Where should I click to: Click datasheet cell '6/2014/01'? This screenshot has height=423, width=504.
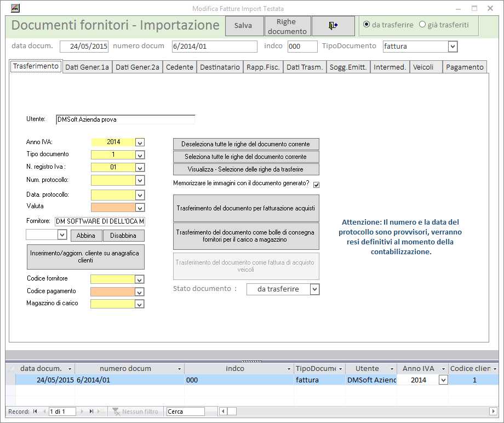coord(129,380)
